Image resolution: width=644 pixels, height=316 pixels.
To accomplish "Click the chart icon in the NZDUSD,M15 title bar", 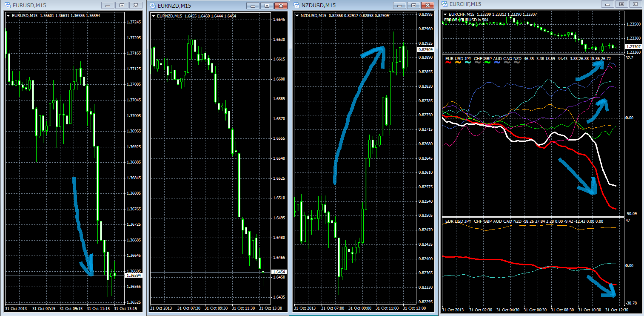I will point(297,5).
